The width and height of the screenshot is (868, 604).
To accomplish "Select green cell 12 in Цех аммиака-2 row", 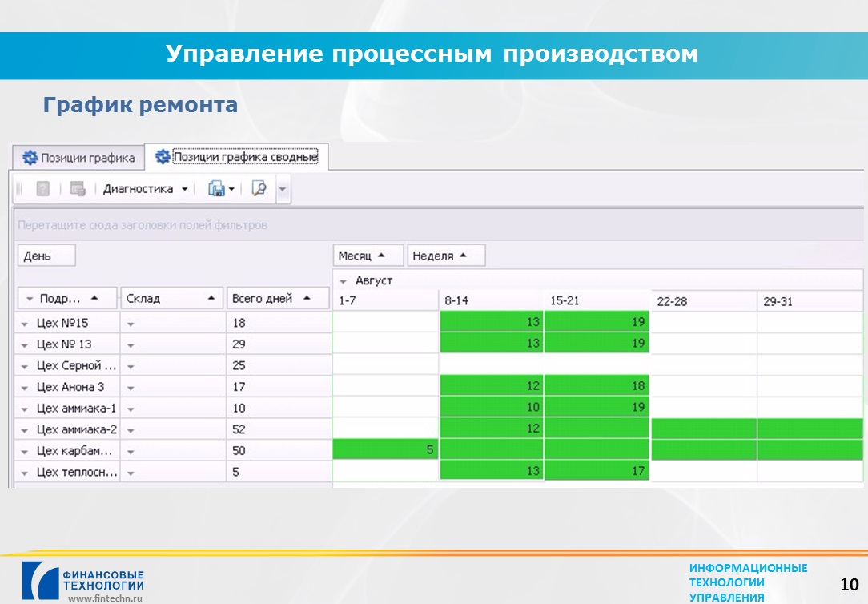I will tap(492, 428).
